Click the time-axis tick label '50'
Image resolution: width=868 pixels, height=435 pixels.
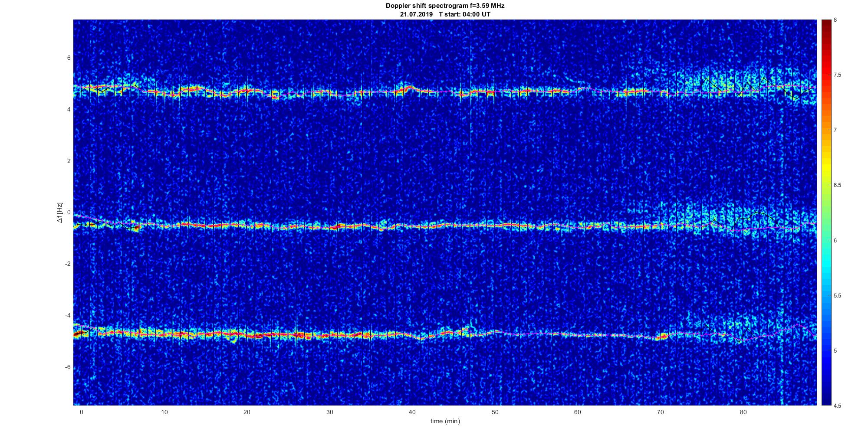click(495, 412)
